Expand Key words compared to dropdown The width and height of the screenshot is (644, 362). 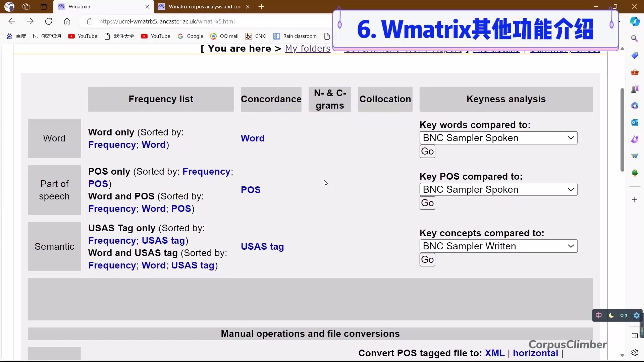click(498, 138)
